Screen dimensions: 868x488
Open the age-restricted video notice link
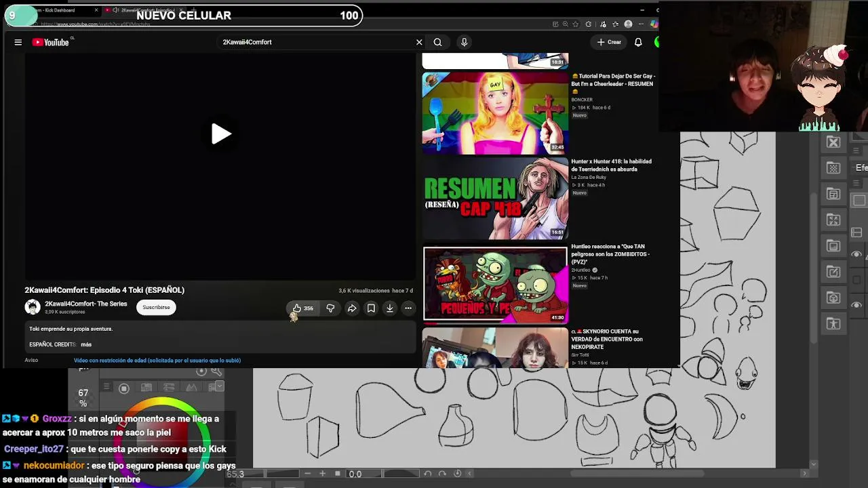[157, 361]
